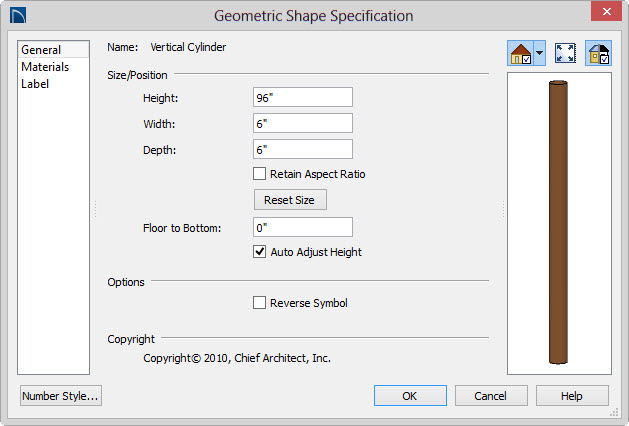Open Number Style settings
The image size is (629, 426).
[x=61, y=396]
